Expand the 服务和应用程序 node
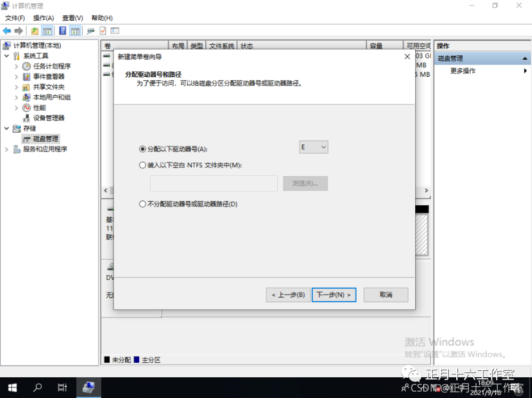 tap(6, 149)
